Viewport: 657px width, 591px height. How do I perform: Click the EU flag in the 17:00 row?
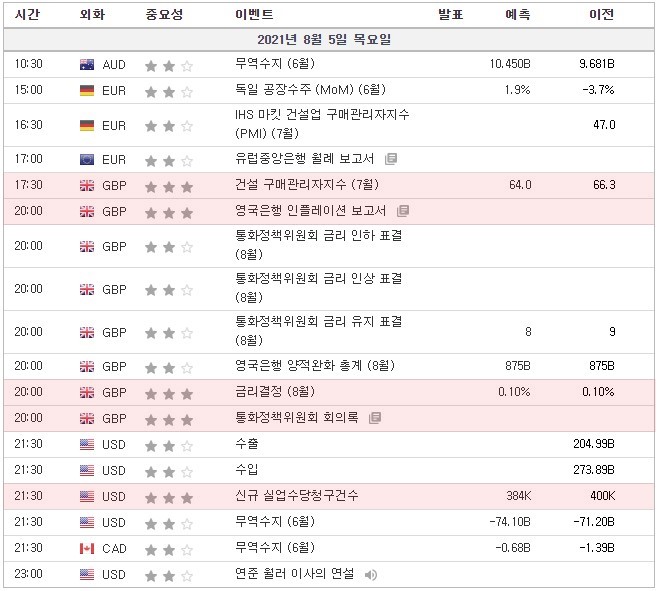point(87,159)
